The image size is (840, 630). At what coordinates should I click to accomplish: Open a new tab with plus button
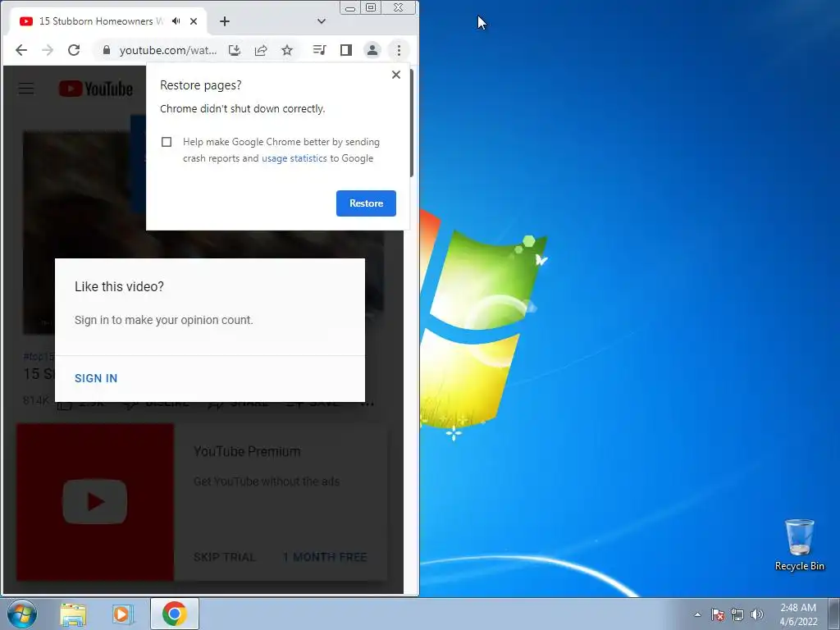coord(225,21)
